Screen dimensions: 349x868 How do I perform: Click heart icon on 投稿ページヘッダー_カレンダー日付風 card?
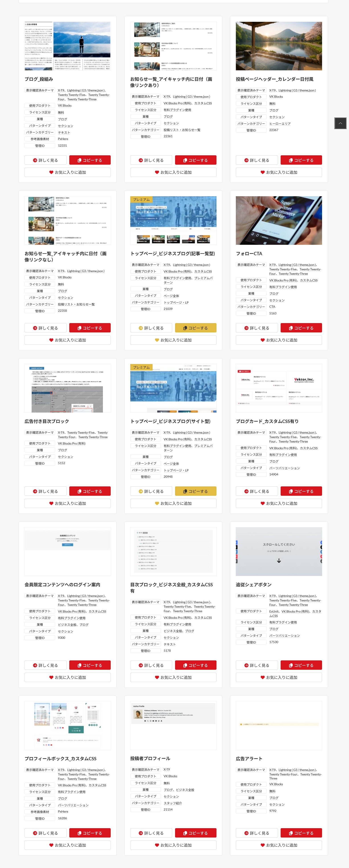pyautogui.click(x=262, y=172)
